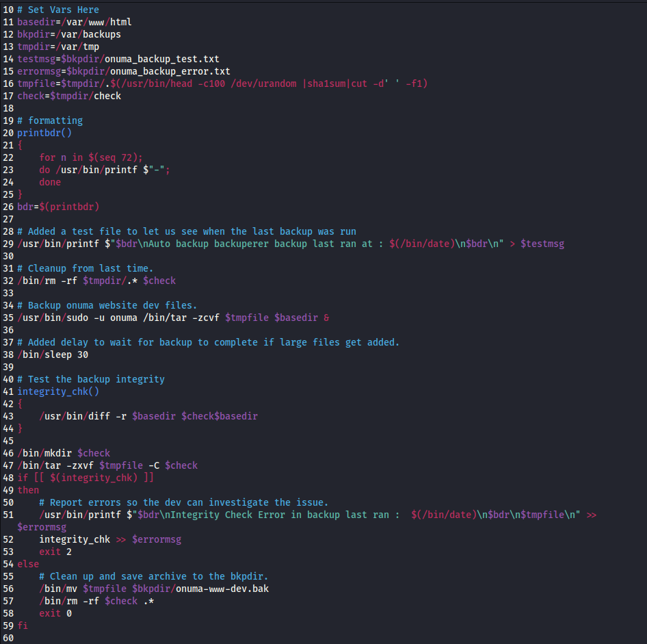Screen dimensions: 647x644
Task: Click the line '/bin/sleep 30'
Action: click(53, 355)
